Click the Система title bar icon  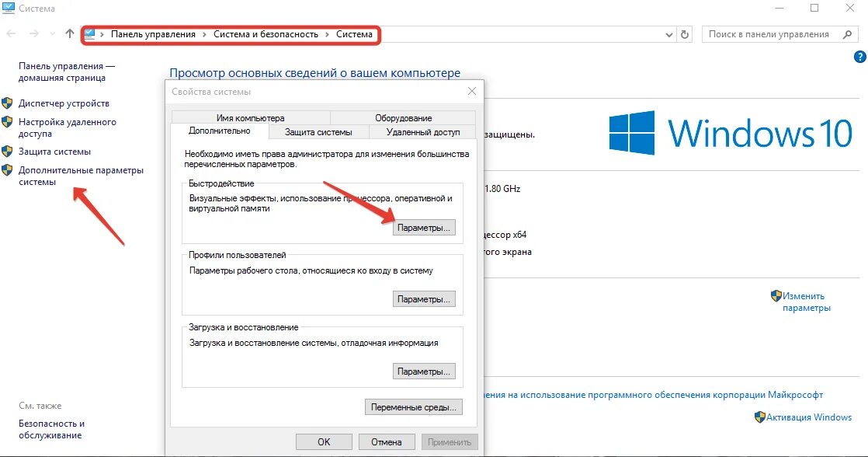click(x=9, y=9)
